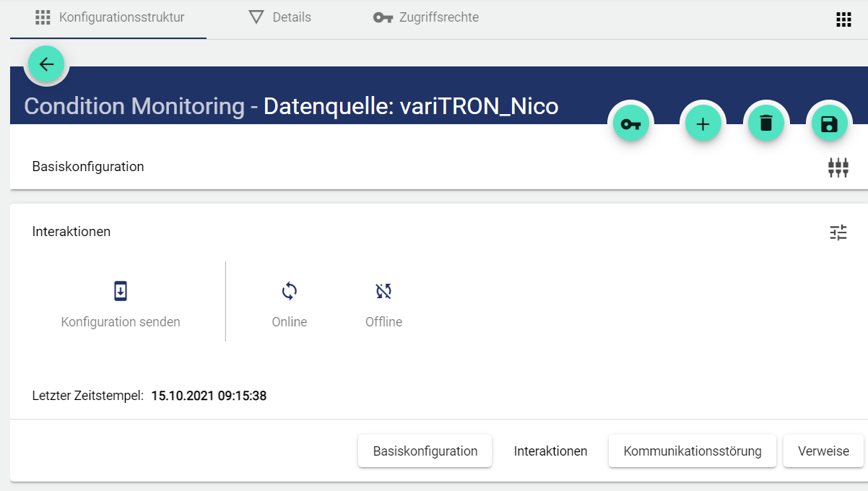This screenshot has height=491, width=868.
Task: Switch to the Konfigurationsstruktur tab
Action: click(110, 17)
